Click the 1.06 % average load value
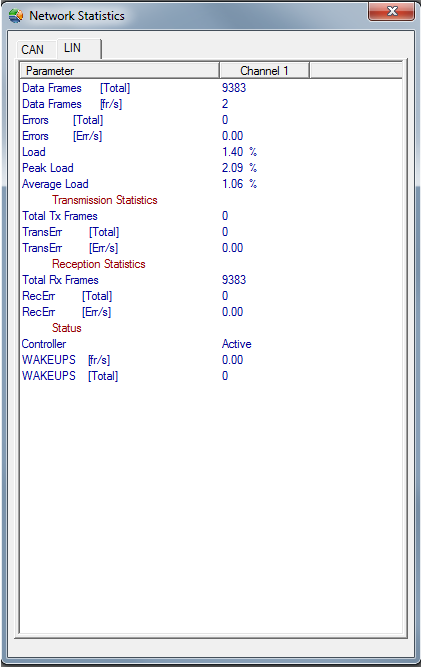 tap(239, 184)
